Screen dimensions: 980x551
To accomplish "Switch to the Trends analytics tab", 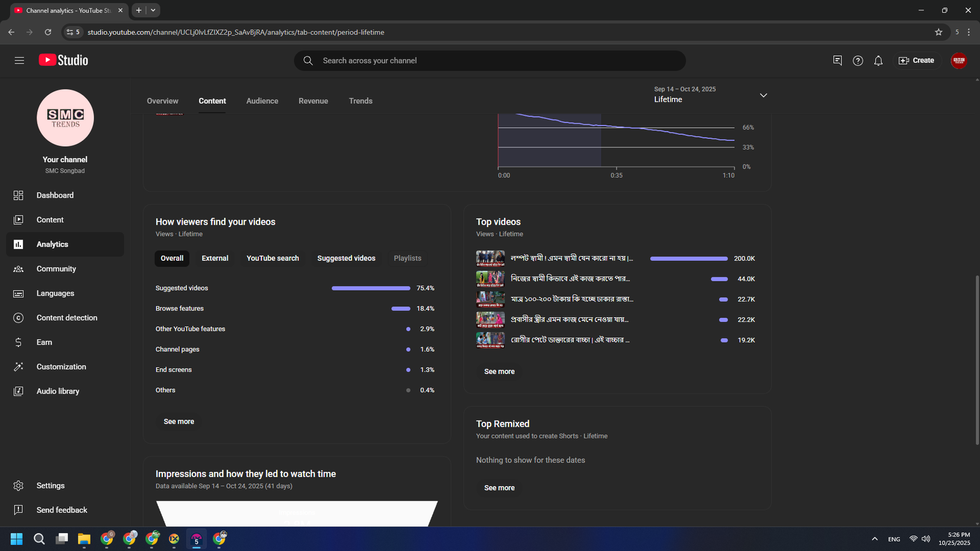I will pyautogui.click(x=361, y=101).
